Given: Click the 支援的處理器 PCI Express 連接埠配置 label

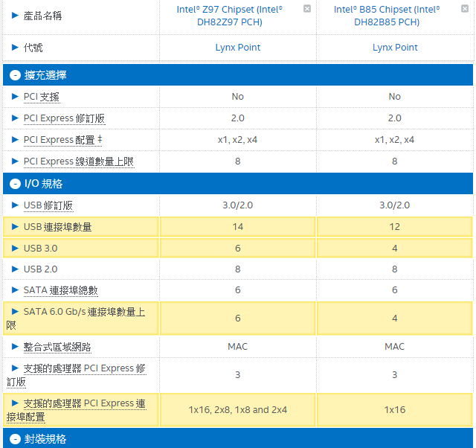Looking at the screenshot, I should click(76, 410).
